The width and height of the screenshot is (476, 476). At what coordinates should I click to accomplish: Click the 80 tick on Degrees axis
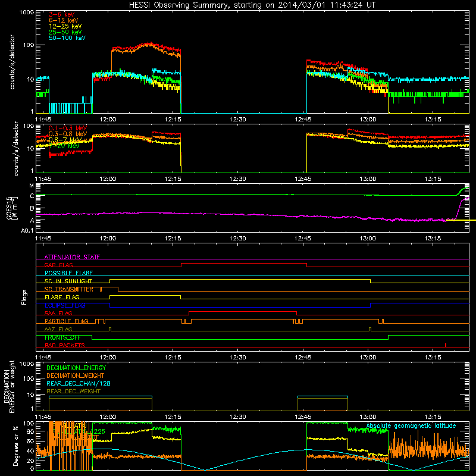coord(30,432)
